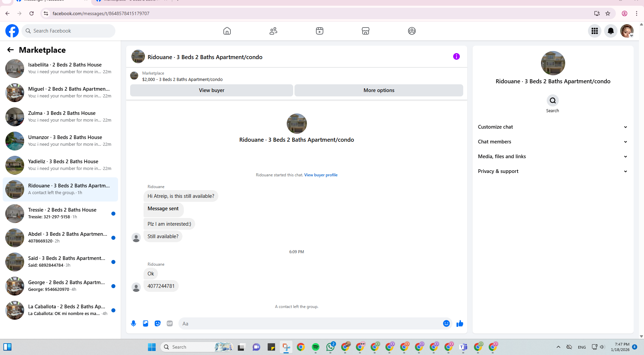Click the Search Facebook field

[x=69, y=31]
